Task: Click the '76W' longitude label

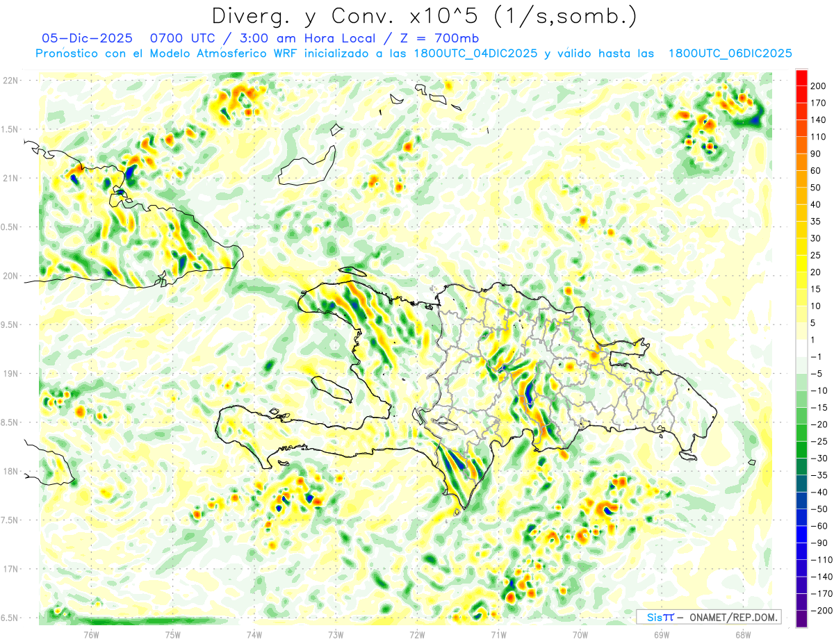Action: (91, 635)
